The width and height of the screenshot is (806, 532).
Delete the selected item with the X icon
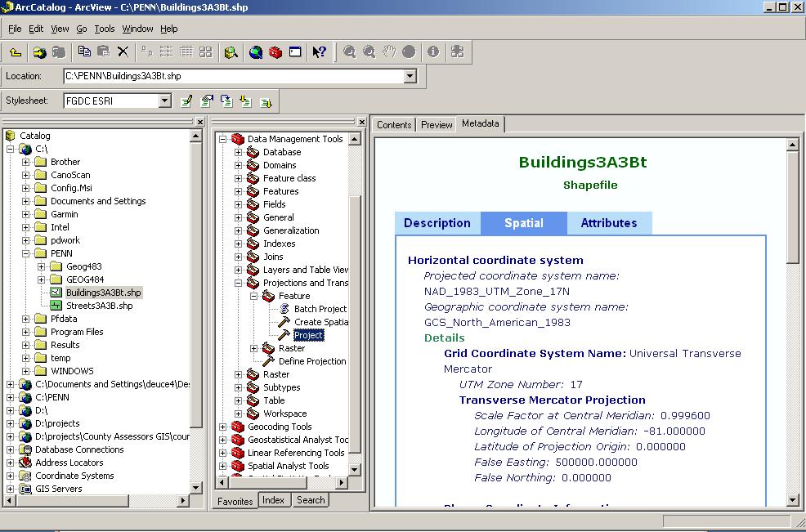pyautogui.click(x=123, y=51)
